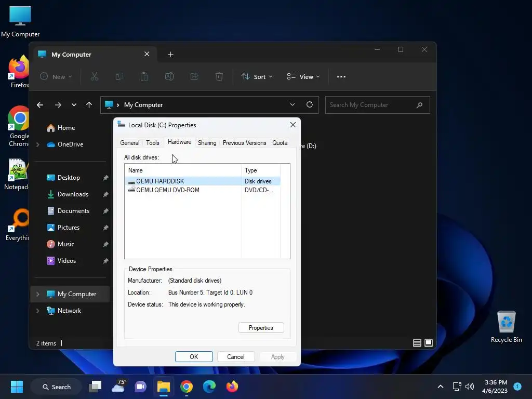This screenshot has width=532, height=399.
Task: Click the Delete trash icon in toolbar
Action: click(219, 77)
